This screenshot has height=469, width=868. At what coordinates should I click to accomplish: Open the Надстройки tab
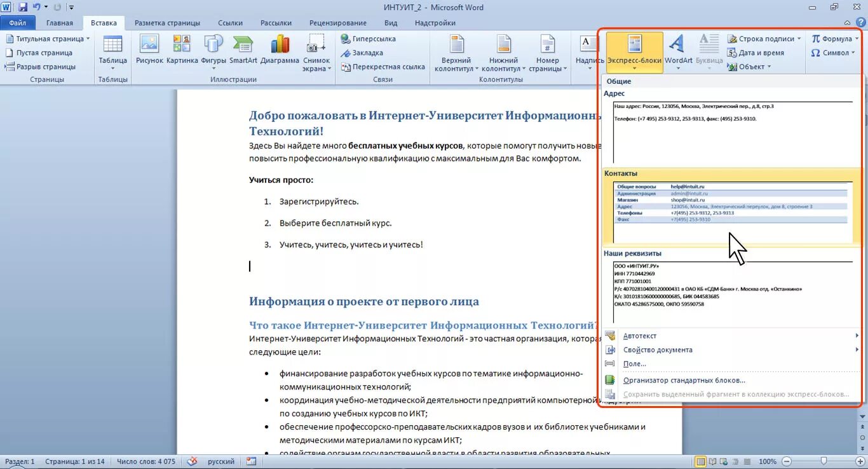[x=435, y=23]
